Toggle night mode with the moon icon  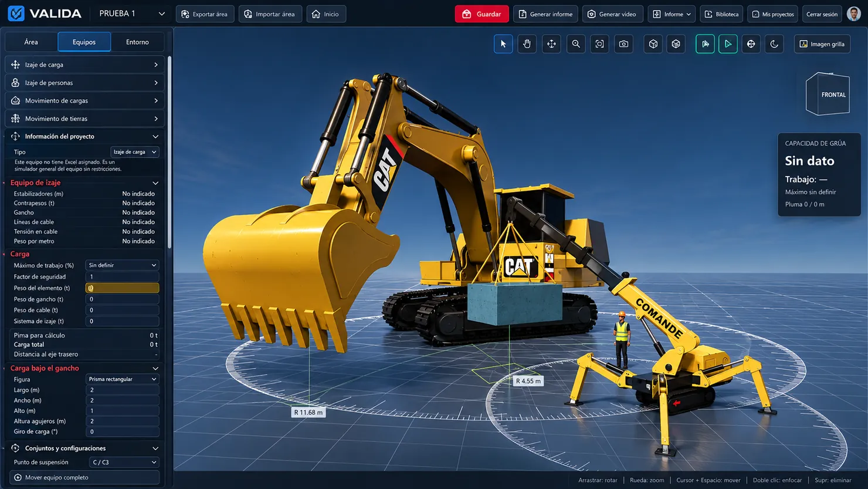774,44
